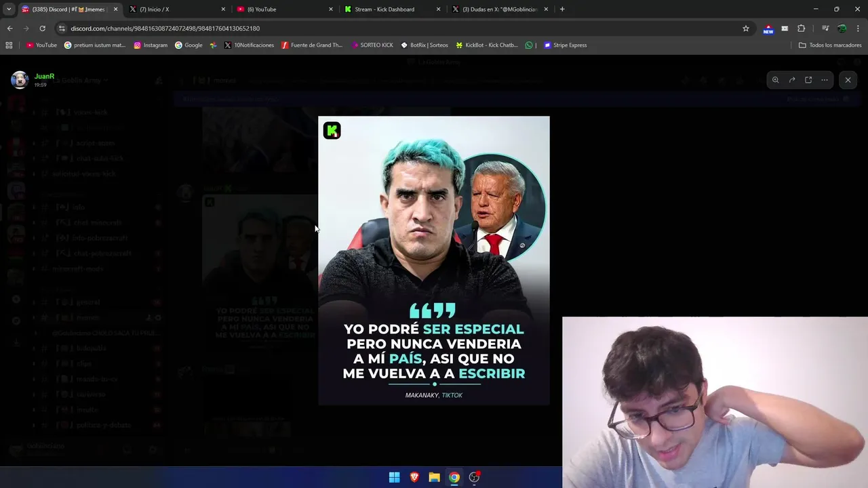Viewport: 868px width, 488px height.
Task: Open File Explorer from the taskbar
Action: pos(434,477)
